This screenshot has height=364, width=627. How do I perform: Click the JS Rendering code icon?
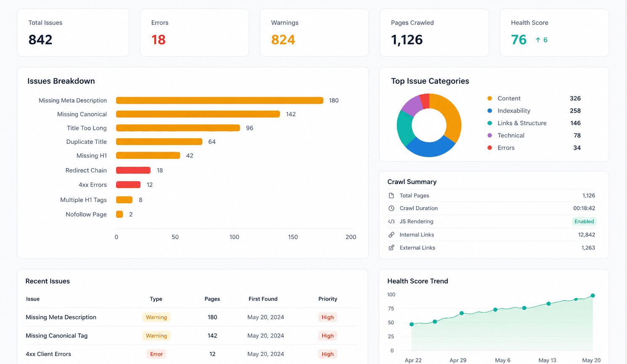pyautogui.click(x=392, y=222)
